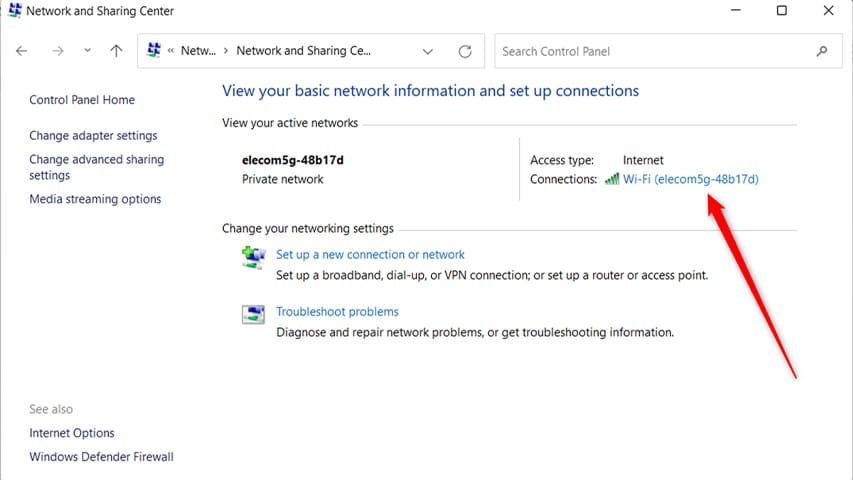Open Control Panel Home
Image resolution: width=853 pixels, height=480 pixels.
pos(82,100)
